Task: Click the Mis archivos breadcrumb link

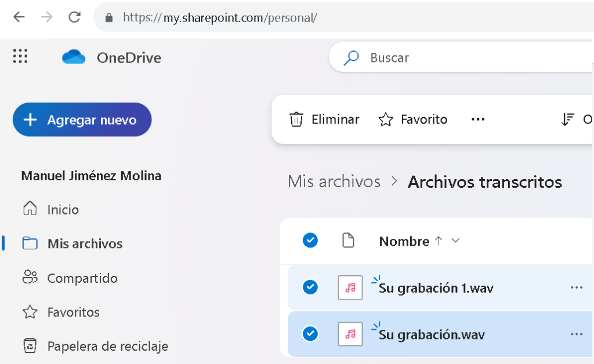Action: tap(334, 181)
